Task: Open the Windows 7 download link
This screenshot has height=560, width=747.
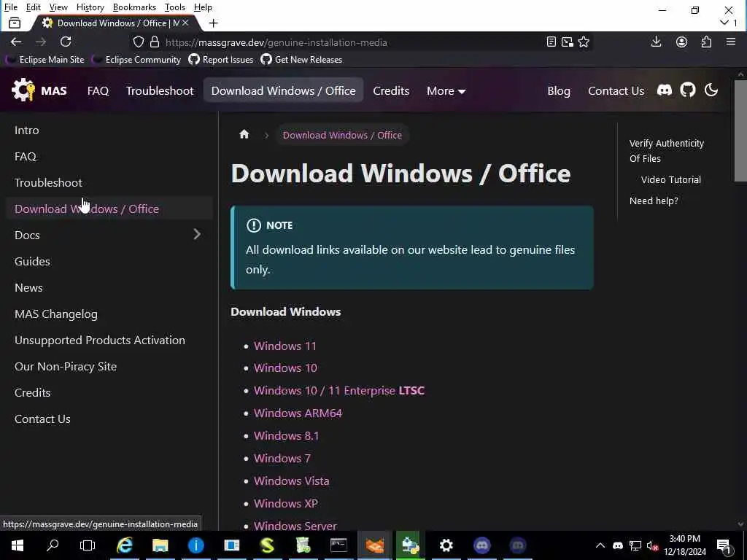Action: [282, 458]
